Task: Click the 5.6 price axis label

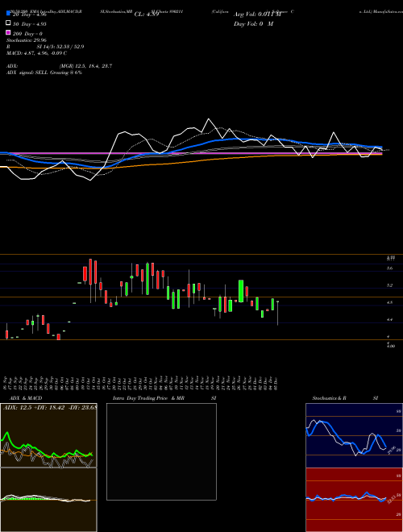Action: pos(390,268)
